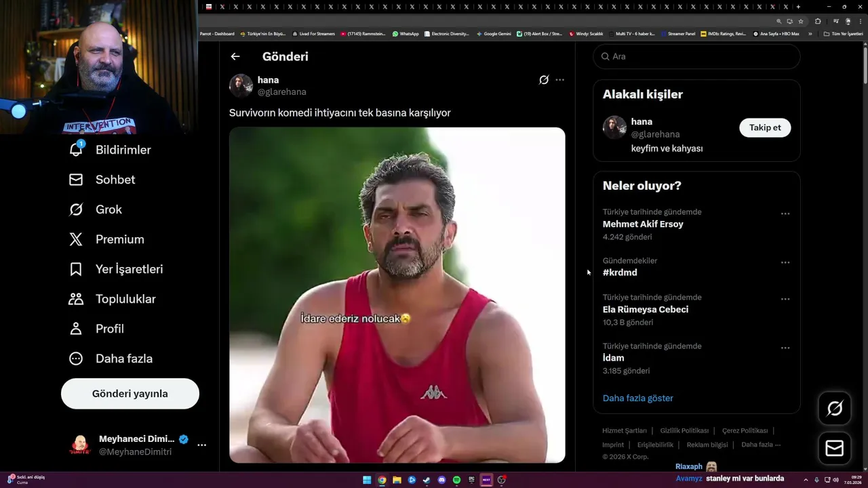Open Yer İşaretleri bookmarks
This screenshot has height=488, width=868.
pyautogui.click(x=116, y=269)
